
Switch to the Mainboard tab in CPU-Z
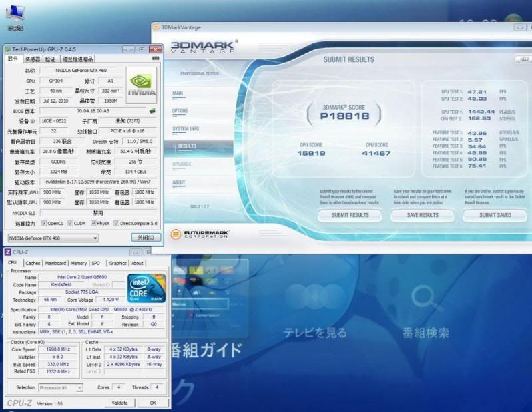point(55,263)
